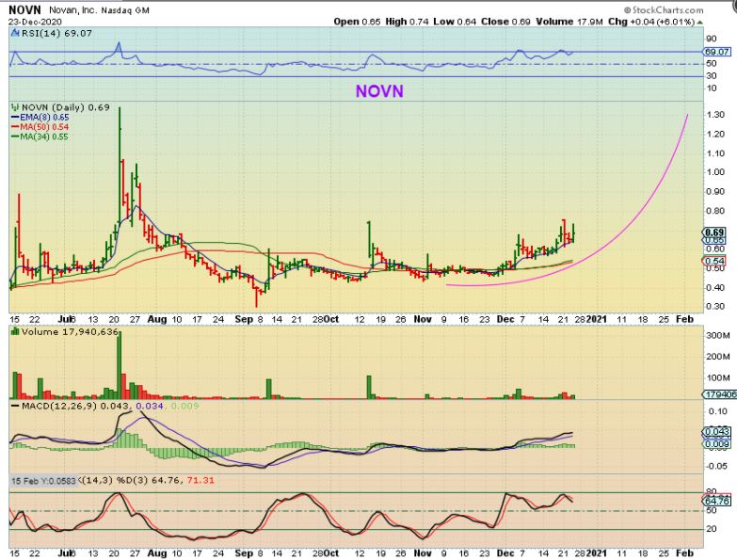Click Sep label on the price panel date axis
737x560 pixels.
244,319
